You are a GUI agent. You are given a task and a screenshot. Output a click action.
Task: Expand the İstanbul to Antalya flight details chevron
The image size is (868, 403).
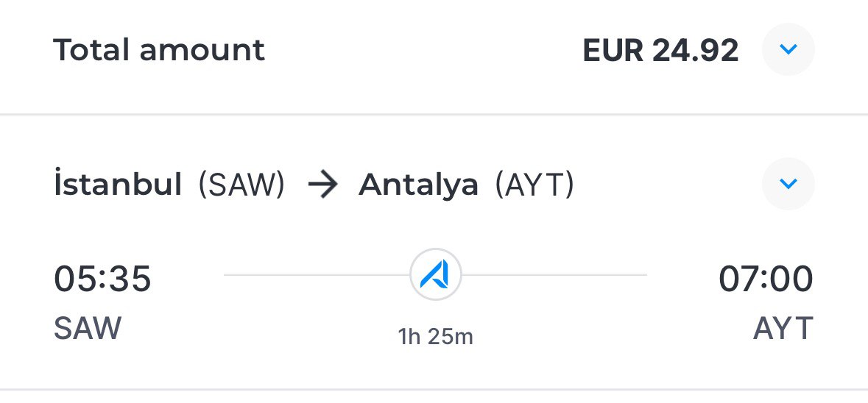(788, 184)
